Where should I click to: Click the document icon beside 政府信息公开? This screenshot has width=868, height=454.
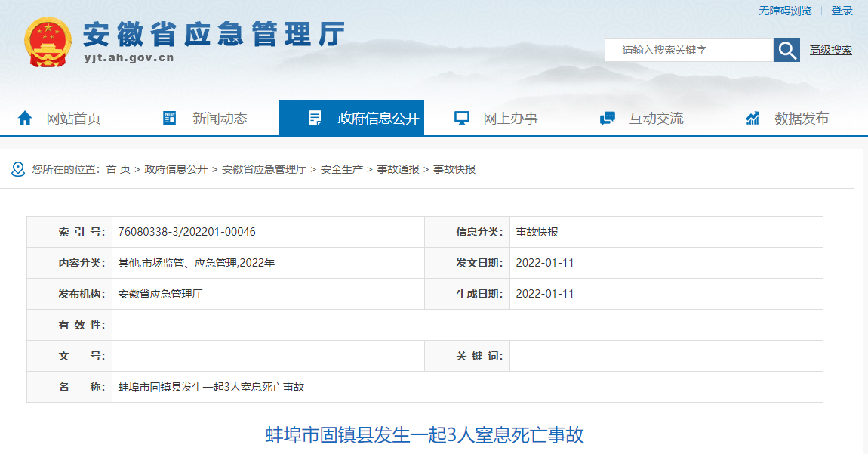[x=315, y=118]
